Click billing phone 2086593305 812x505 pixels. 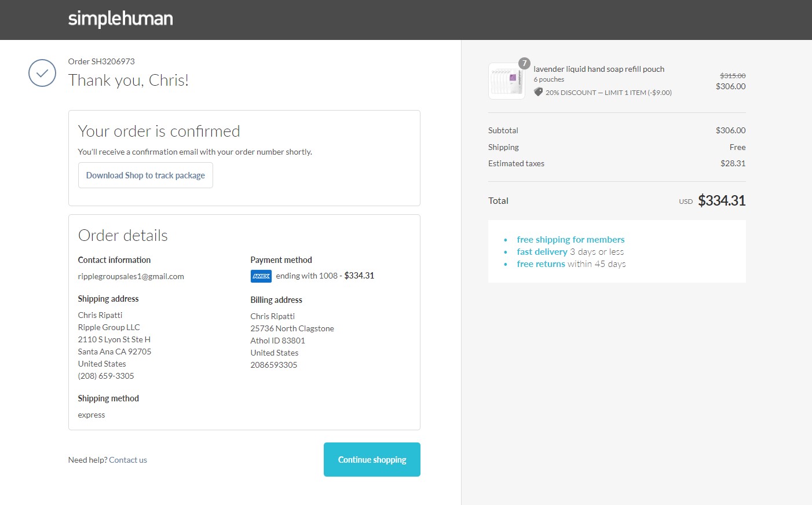coord(273,365)
